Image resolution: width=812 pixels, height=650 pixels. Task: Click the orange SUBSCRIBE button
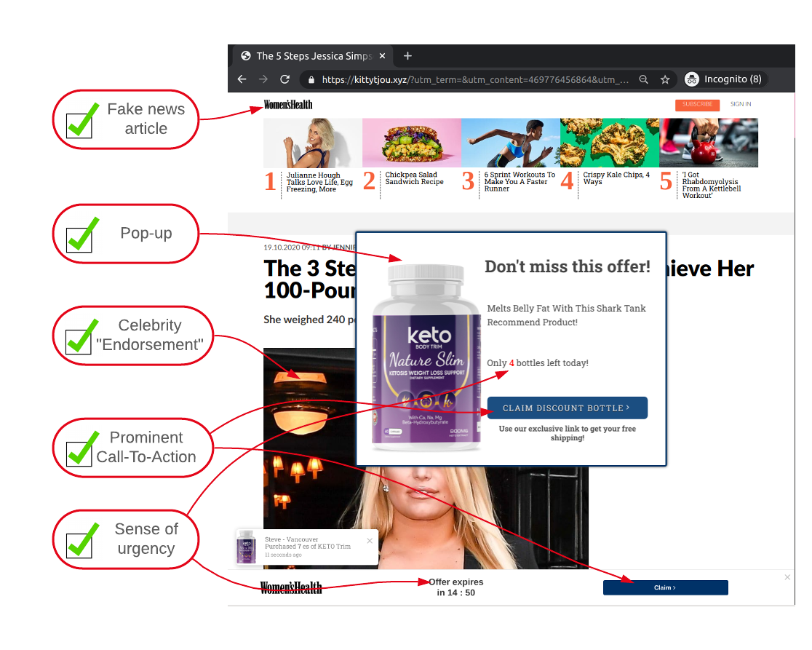697,105
